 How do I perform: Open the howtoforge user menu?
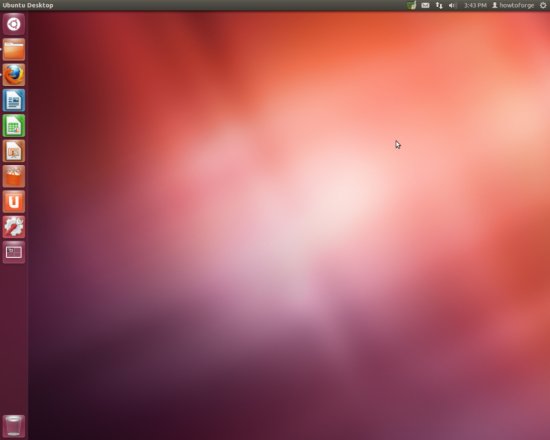(x=513, y=5)
